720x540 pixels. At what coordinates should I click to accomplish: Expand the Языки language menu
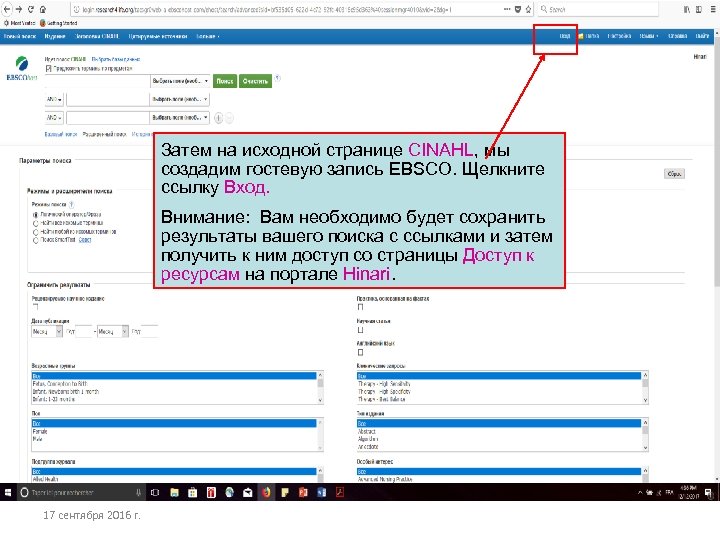[x=649, y=36]
